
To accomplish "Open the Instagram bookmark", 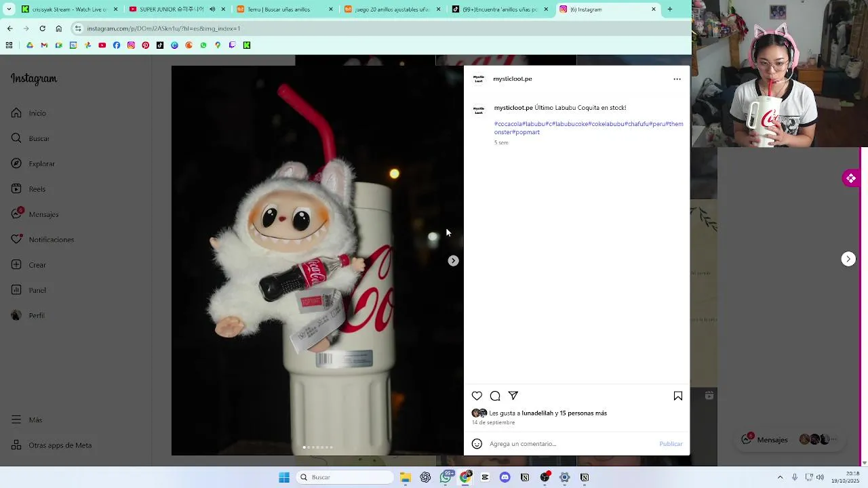I will point(131,45).
